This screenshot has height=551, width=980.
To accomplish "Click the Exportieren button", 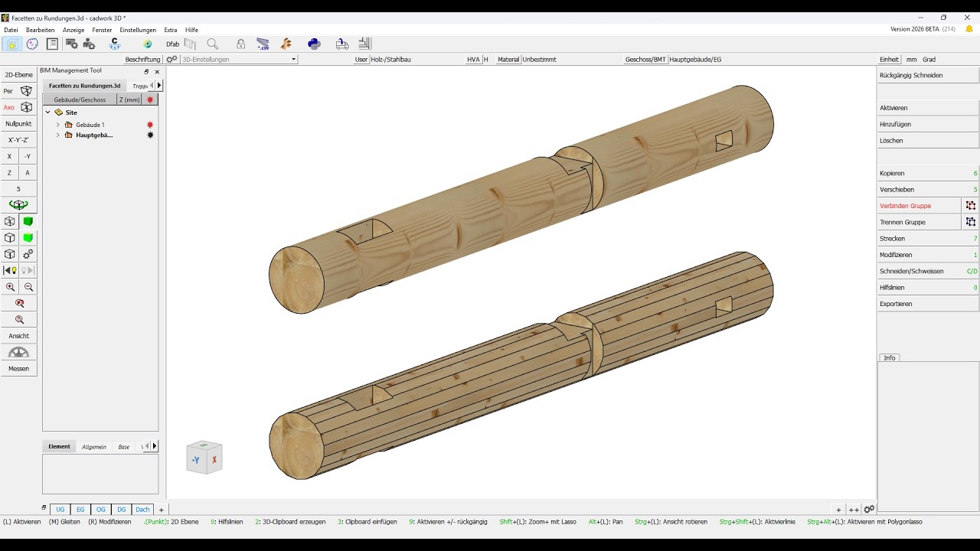I will coord(928,304).
